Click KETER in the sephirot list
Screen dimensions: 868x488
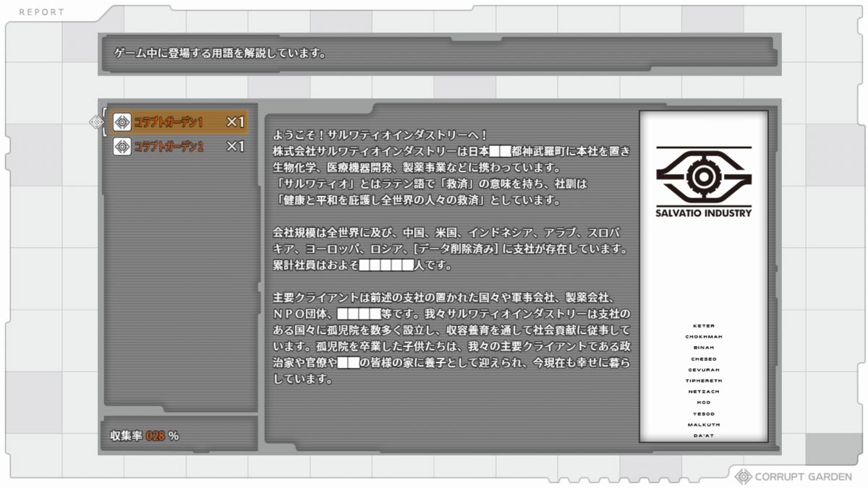(x=703, y=326)
